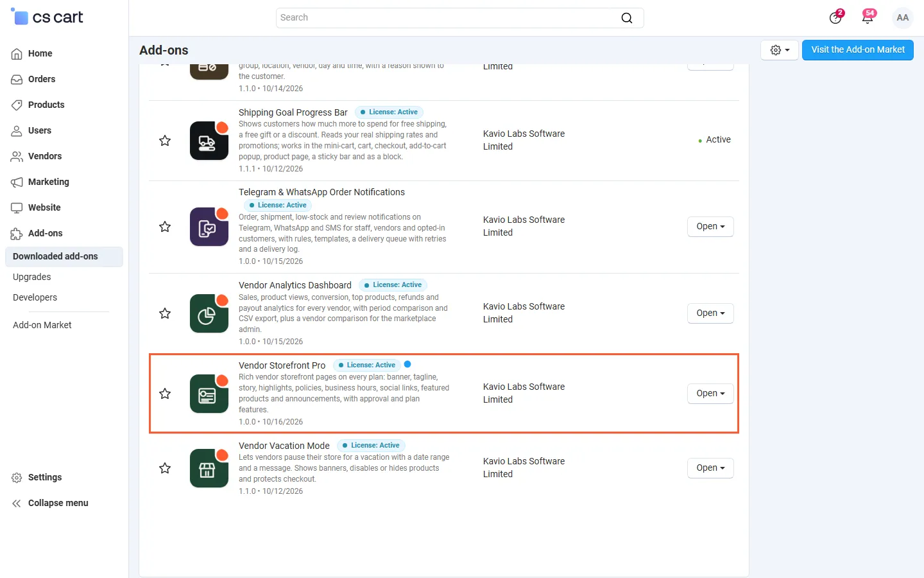Select Downloaded add-ons submenu item
The image size is (924, 578).
click(64, 257)
